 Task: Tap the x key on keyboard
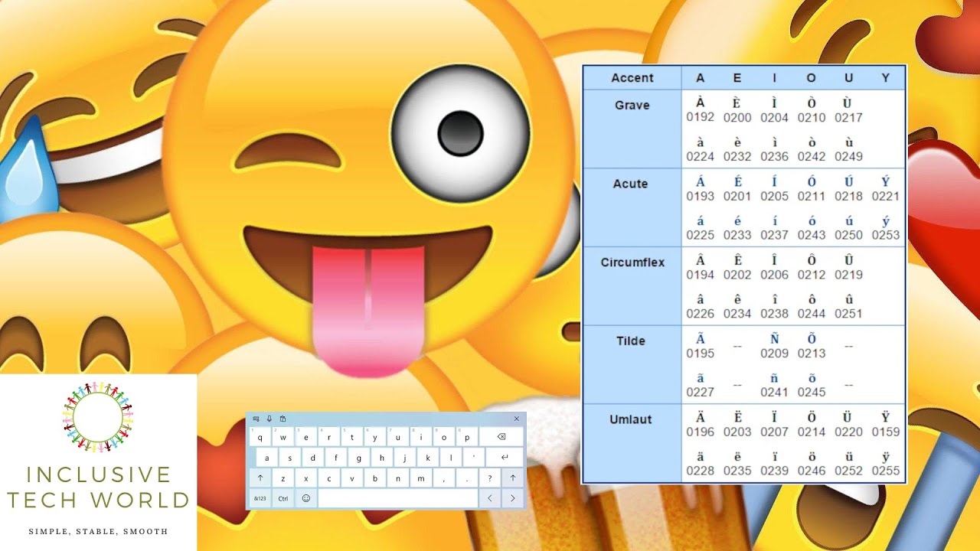coord(306,478)
